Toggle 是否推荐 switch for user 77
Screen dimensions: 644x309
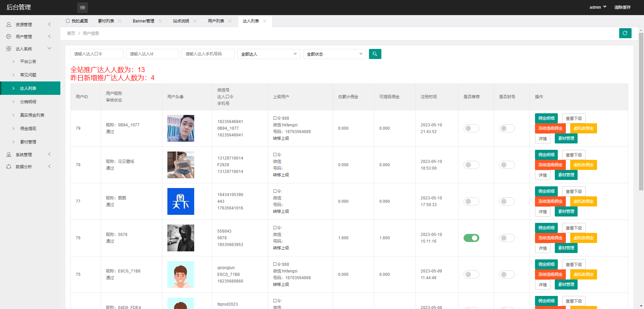(471, 201)
